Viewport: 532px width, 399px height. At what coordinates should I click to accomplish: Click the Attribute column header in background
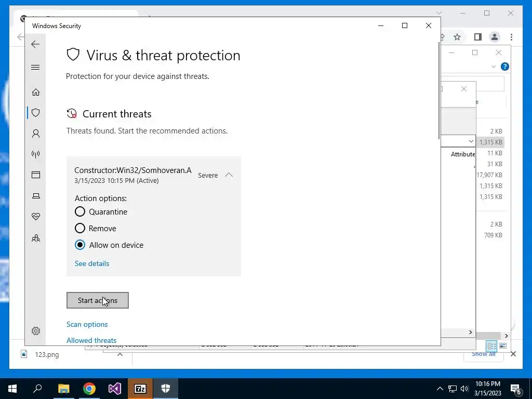point(463,154)
